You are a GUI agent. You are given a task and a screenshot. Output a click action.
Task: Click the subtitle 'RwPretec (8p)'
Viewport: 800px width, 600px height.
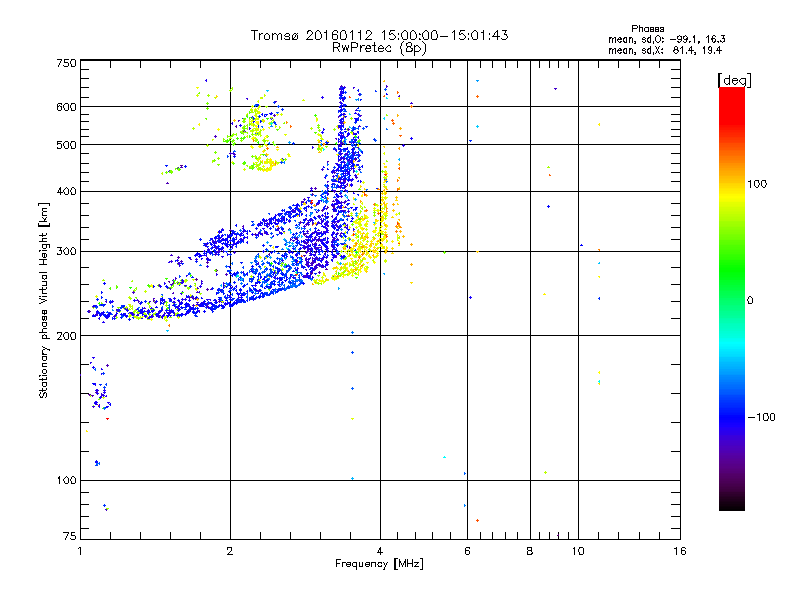[x=379, y=48]
